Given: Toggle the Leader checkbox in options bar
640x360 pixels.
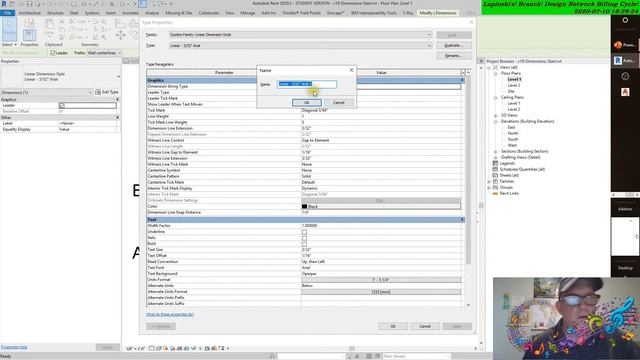Looking at the screenshot, I should [x=53, y=53].
